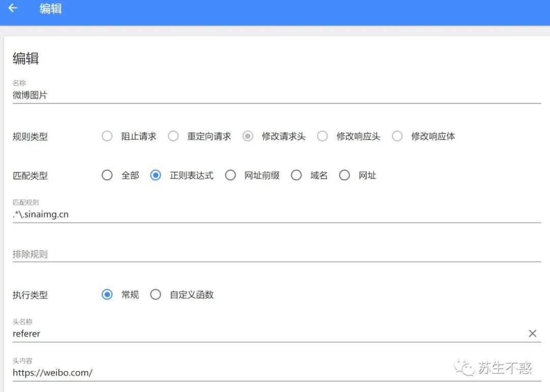Set match type to 网址
This screenshot has height=392, width=550.
pyautogui.click(x=345, y=176)
